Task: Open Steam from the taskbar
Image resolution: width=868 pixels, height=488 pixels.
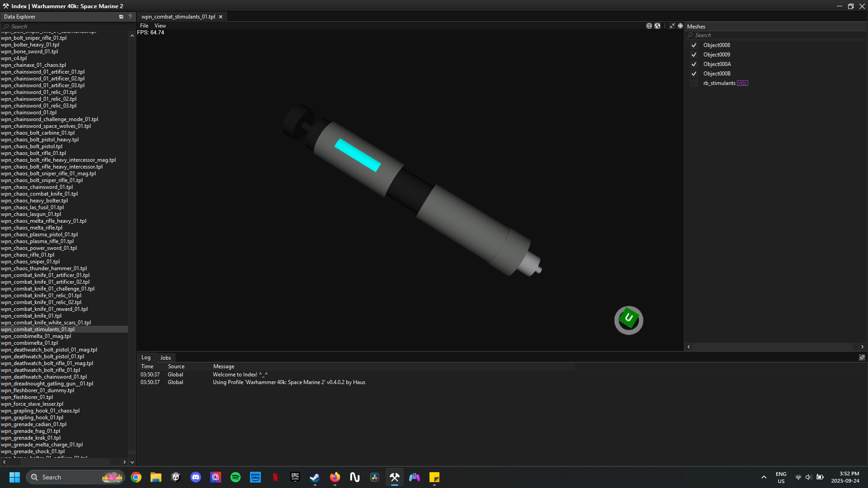Action: coord(315,477)
